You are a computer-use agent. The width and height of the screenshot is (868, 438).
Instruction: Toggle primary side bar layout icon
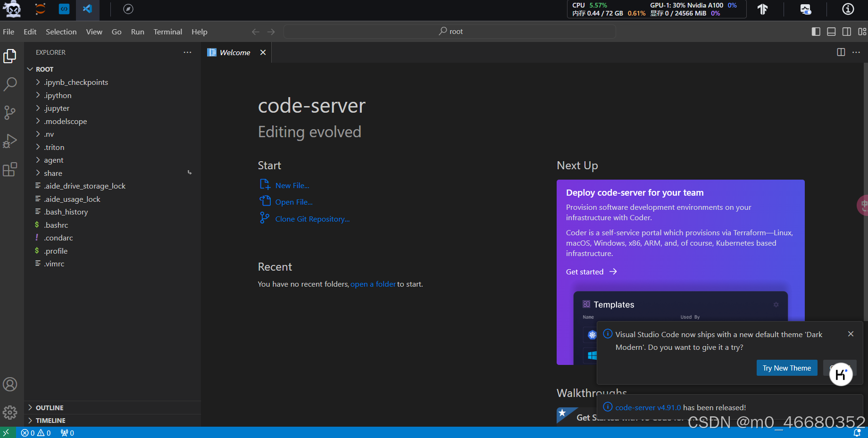(816, 32)
